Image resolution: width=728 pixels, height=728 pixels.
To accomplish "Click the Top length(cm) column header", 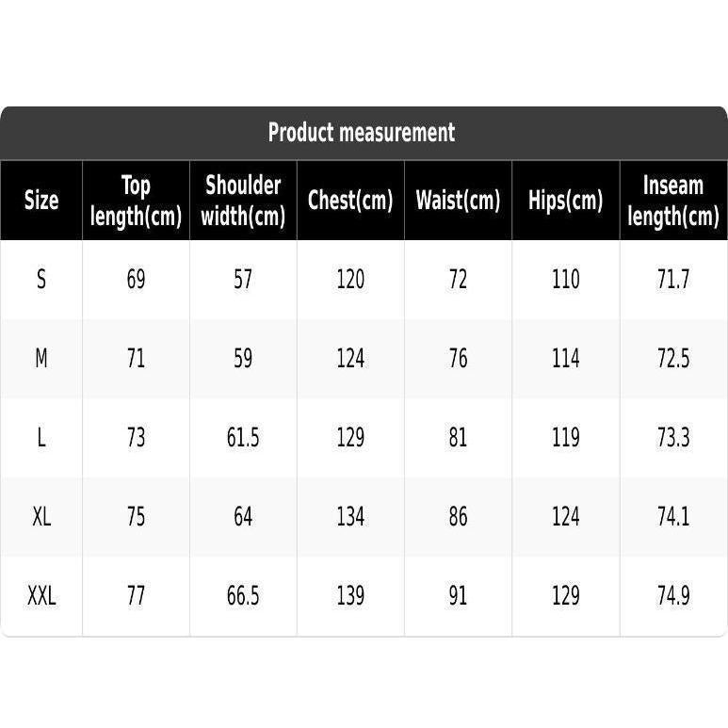I will (x=136, y=200).
